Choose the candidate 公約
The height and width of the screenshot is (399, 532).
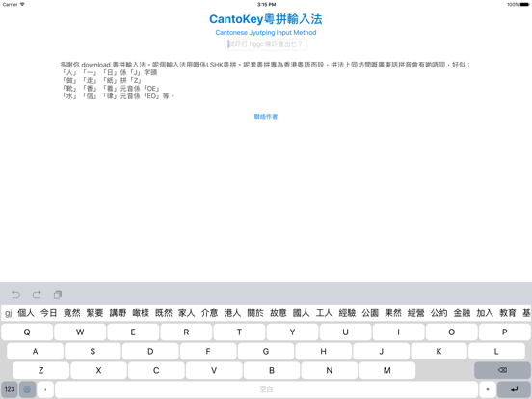[x=439, y=313]
